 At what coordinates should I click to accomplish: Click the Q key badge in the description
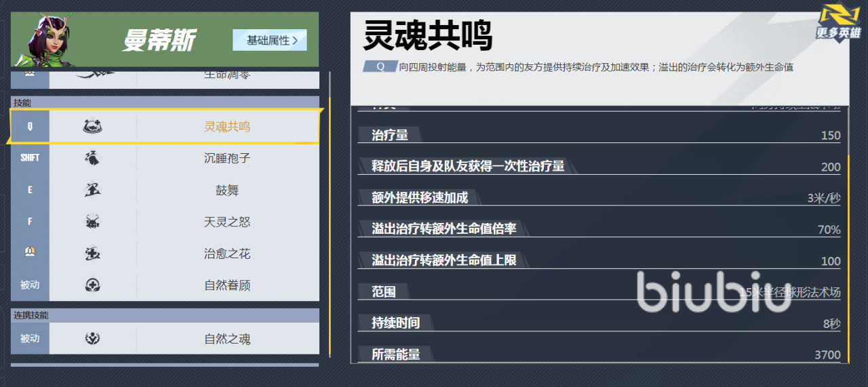380,67
